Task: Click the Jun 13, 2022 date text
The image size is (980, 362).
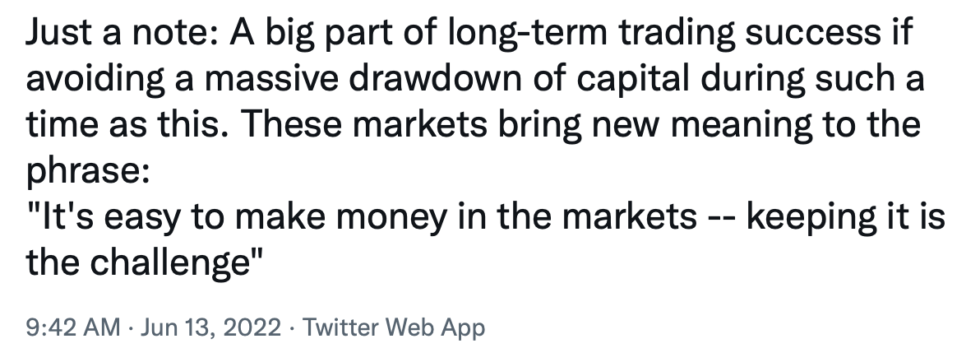Action: 211,327
